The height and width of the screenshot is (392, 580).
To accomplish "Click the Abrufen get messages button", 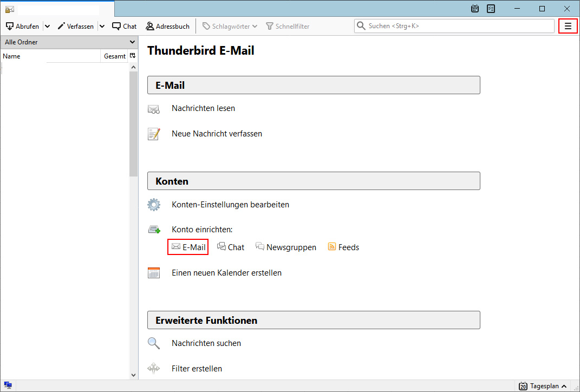I will coord(22,26).
